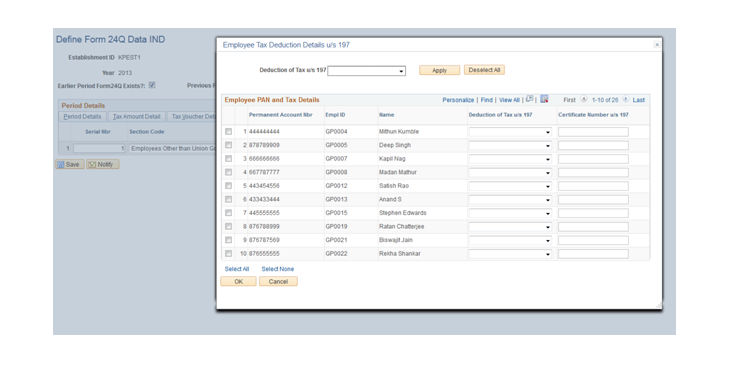Click Serial Nbr field on background page
This screenshot has width=756, height=376.
pyautogui.click(x=99, y=149)
